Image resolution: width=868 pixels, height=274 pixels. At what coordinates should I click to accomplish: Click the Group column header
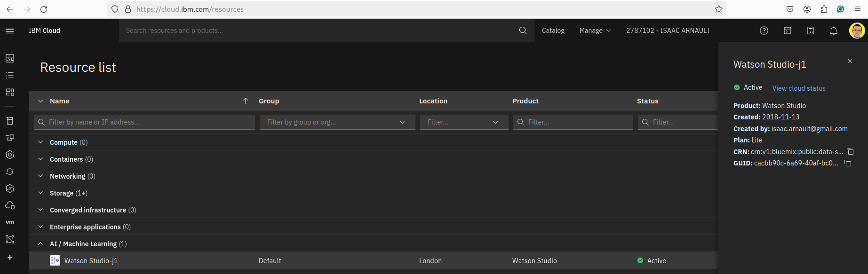[x=269, y=101]
